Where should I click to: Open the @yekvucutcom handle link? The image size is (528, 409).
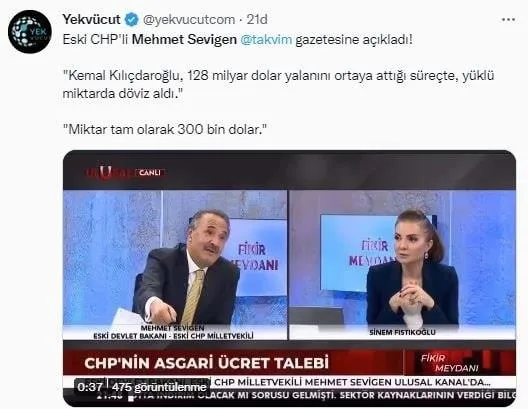pyautogui.click(x=189, y=20)
